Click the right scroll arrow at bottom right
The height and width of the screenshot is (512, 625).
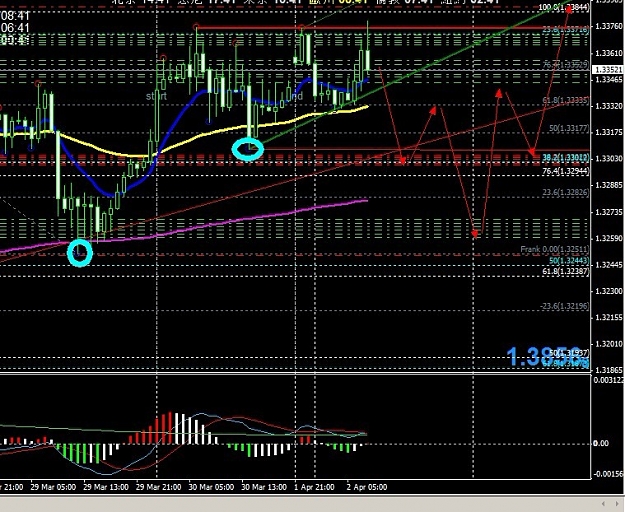click(615, 504)
